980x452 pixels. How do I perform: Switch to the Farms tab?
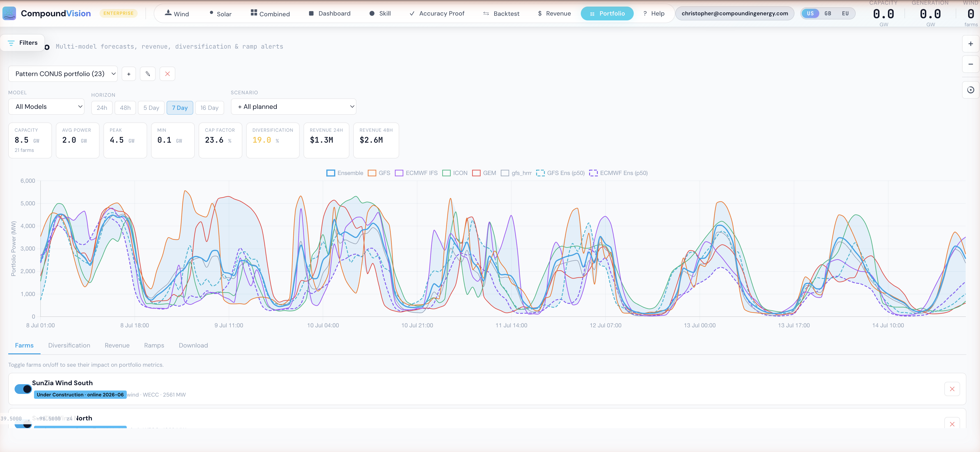click(x=24, y=345)
